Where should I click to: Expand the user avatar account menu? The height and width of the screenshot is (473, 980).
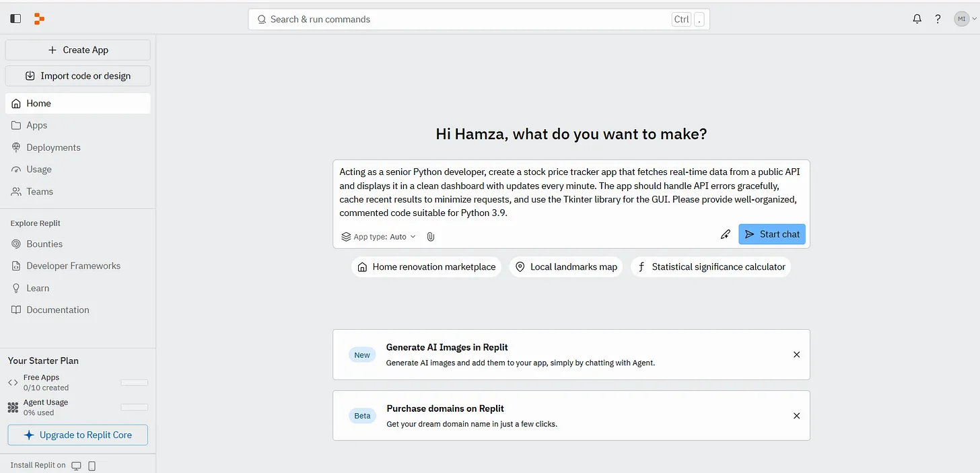tap(965, 20)
